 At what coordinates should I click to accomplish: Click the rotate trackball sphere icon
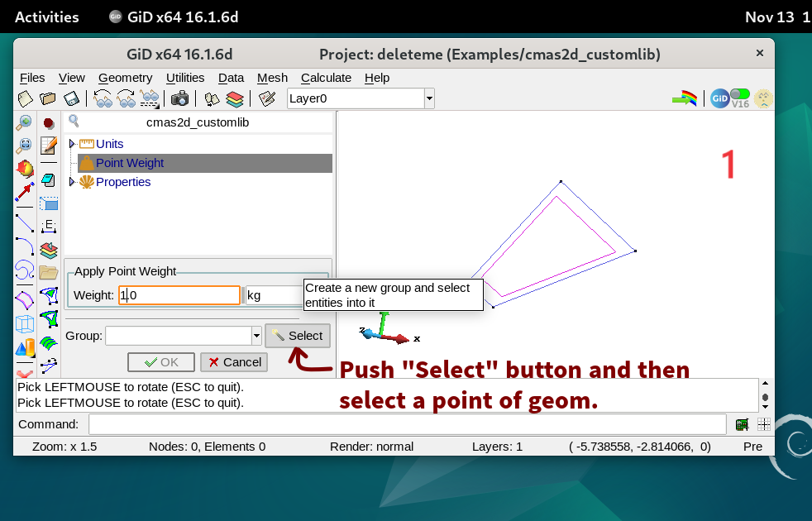[x=24, y=169]
